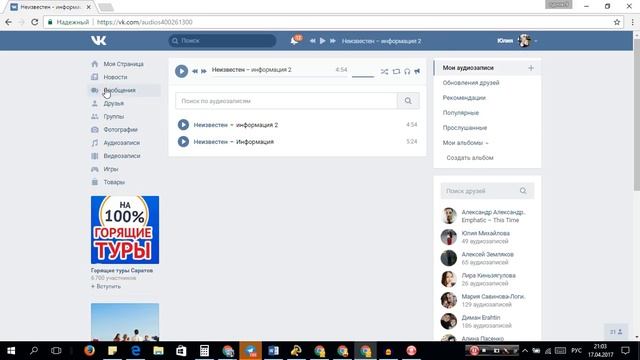
Task: Select track duration 5:24 in list
Action: pos(411,142)
